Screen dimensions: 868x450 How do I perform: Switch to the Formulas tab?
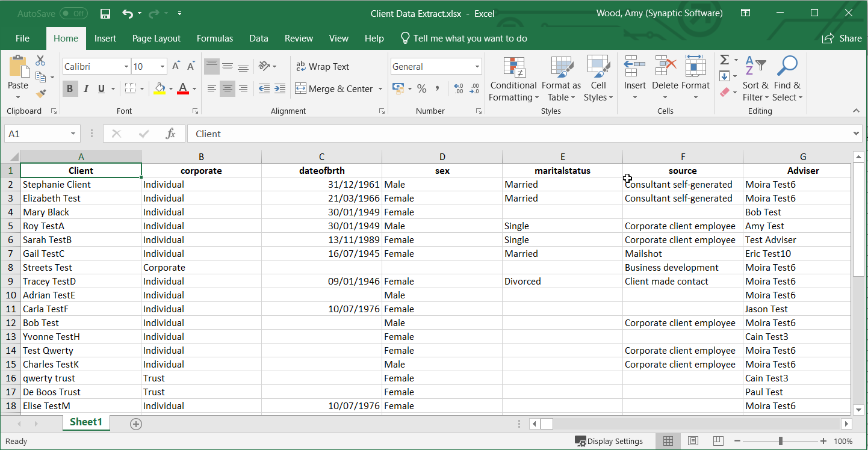click(x=215, y=39)
